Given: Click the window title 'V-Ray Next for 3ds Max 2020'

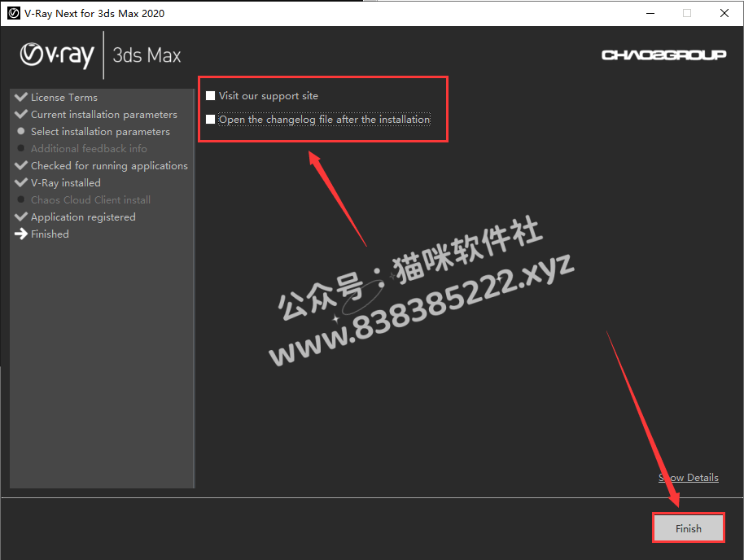Looking at the screenshot, I should tap(94, 13).
